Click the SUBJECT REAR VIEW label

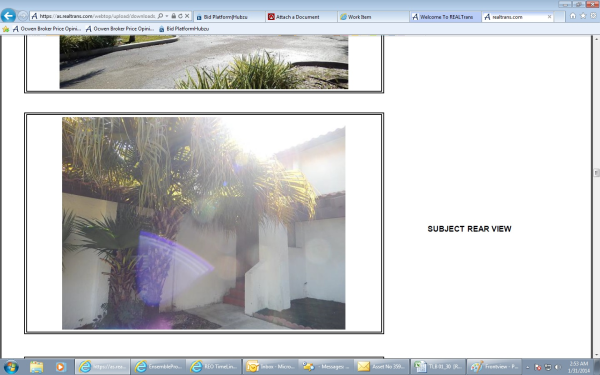(469, 229)
